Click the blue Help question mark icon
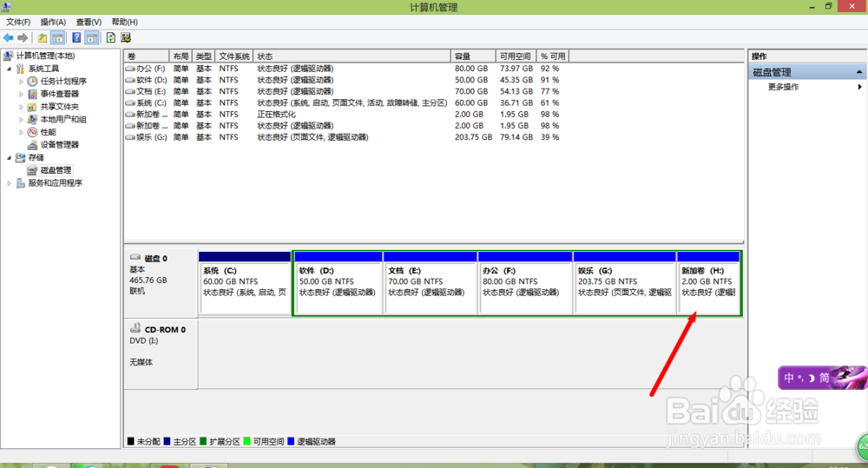 click(76, 37)
